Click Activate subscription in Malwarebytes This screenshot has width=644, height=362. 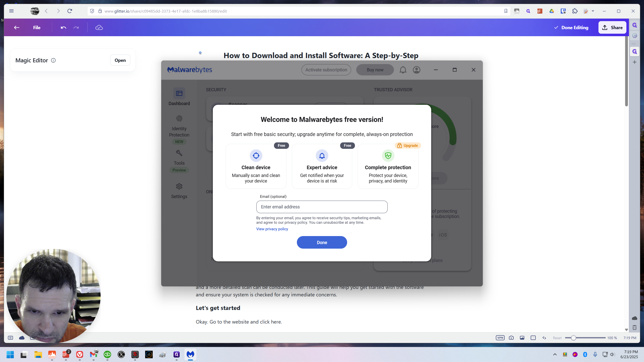[x=326, y=70]
